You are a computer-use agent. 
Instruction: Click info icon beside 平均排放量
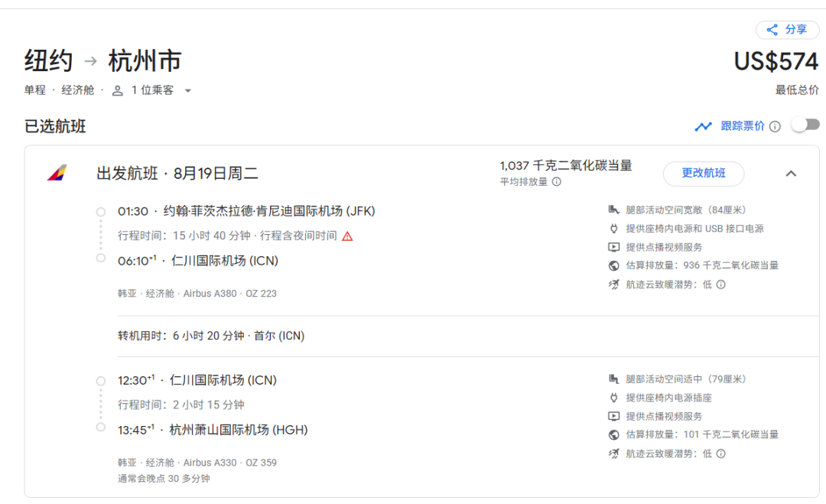click(x=556, y=182)
